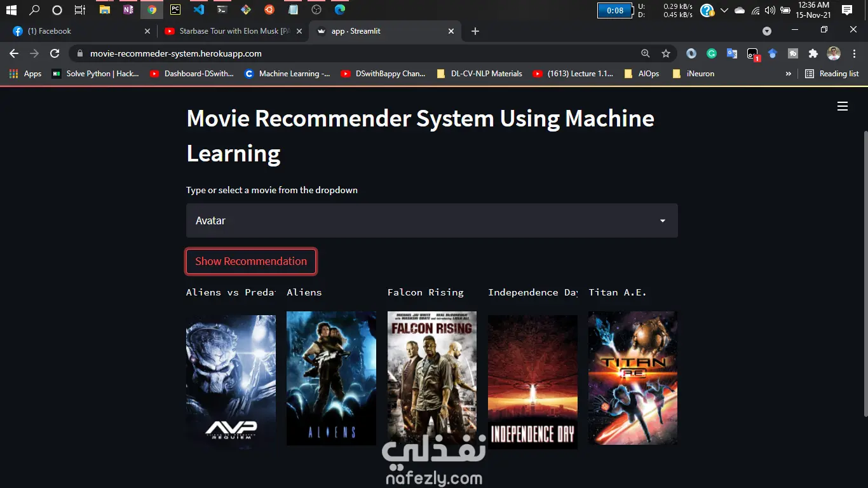Open Ubuntu from the taskbar
Viewport: 868px width, 488px height.
269,10
